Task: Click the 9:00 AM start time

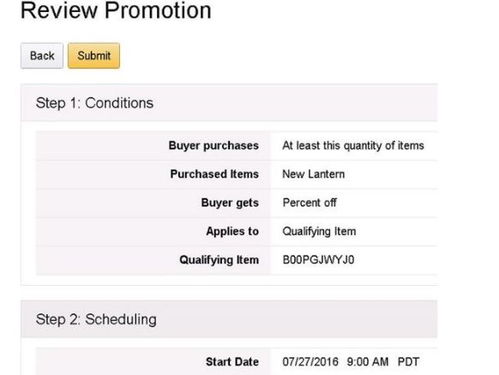Action: click(x=368, y=362)
